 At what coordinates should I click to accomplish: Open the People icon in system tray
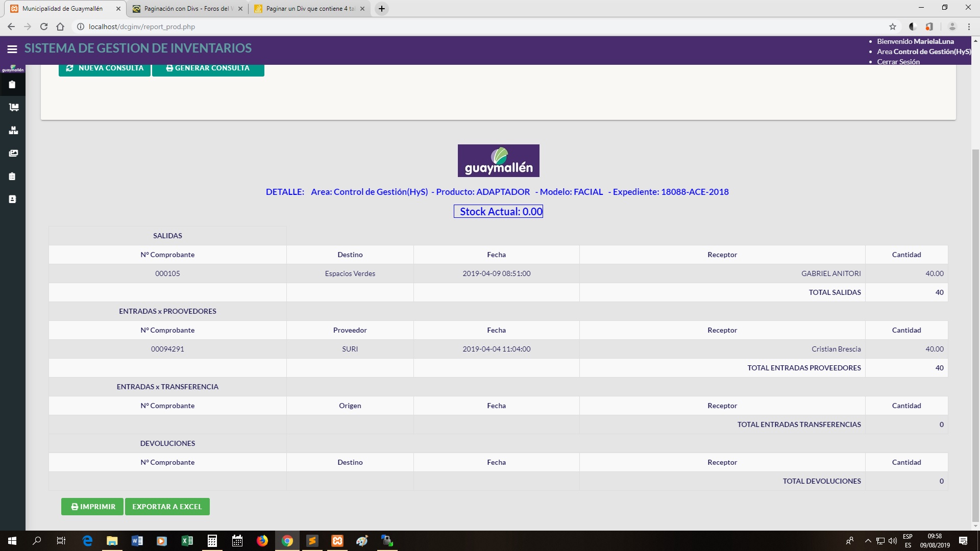point(850,541)
